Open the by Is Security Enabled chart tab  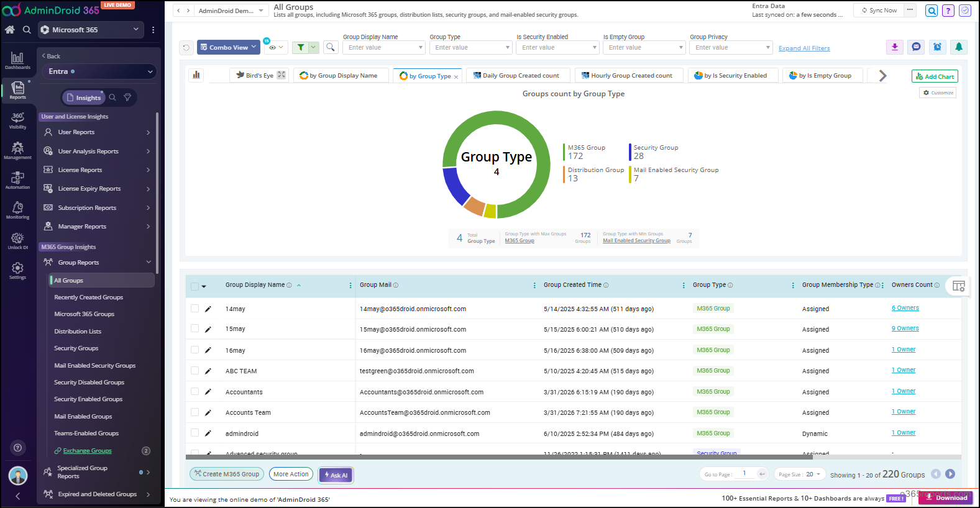tap(733, 76)
